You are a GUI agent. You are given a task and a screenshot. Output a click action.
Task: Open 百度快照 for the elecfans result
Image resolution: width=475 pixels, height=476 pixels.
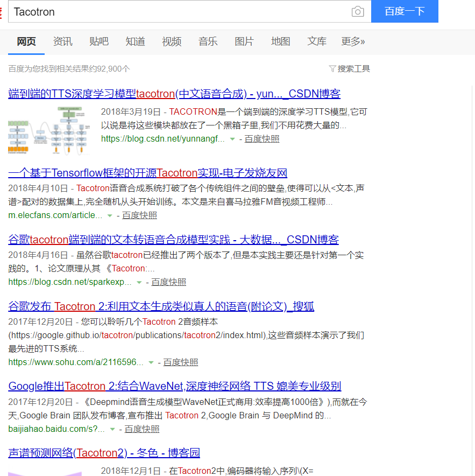(139, 215)
